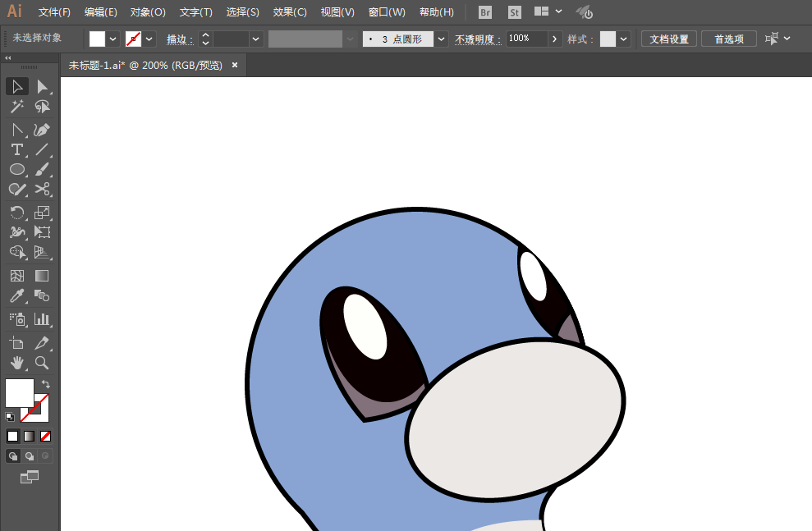Launch Adobe Bridge via Br button
Screen dimensions: 812x531
click(x=485, y=12)
